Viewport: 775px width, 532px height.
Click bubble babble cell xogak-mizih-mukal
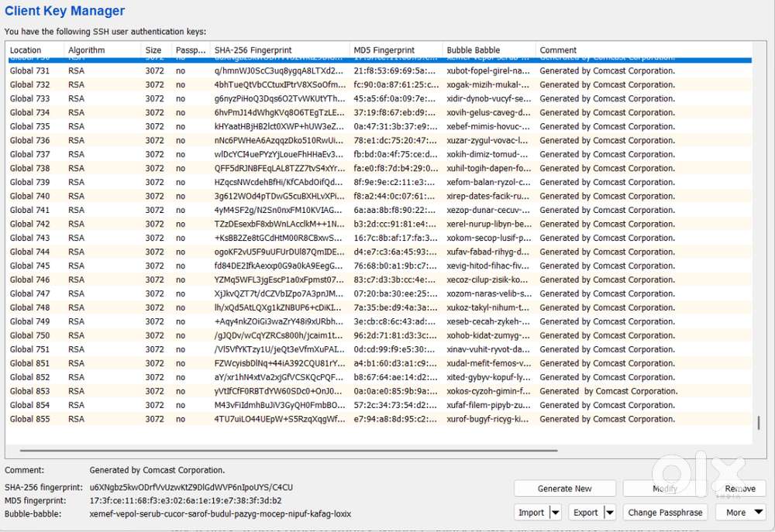coord(488,84)
